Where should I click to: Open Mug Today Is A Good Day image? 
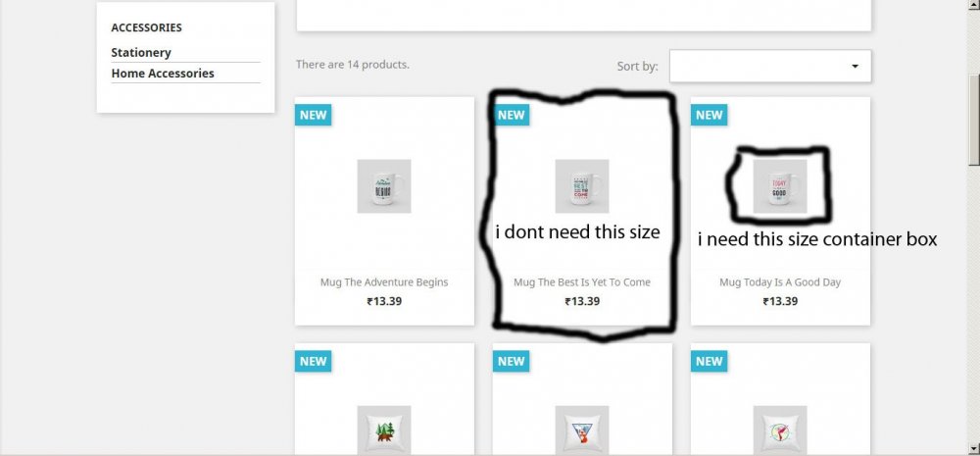(x=780, y=185)
